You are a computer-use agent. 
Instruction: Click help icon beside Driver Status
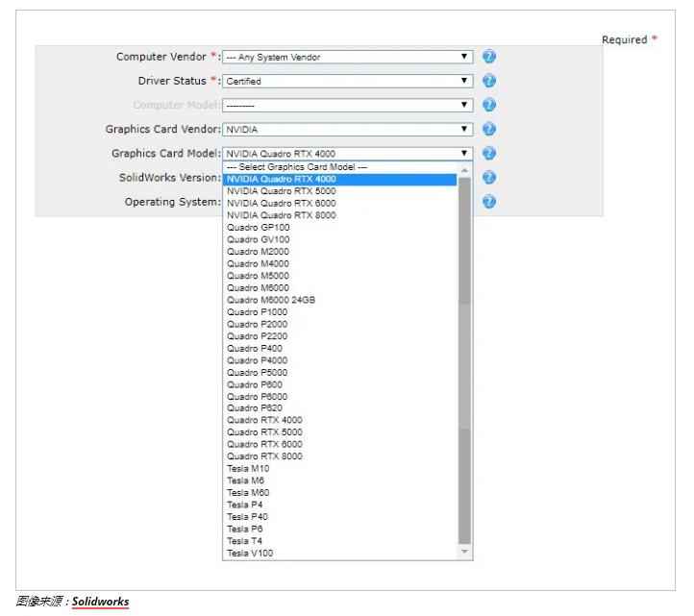488,81
